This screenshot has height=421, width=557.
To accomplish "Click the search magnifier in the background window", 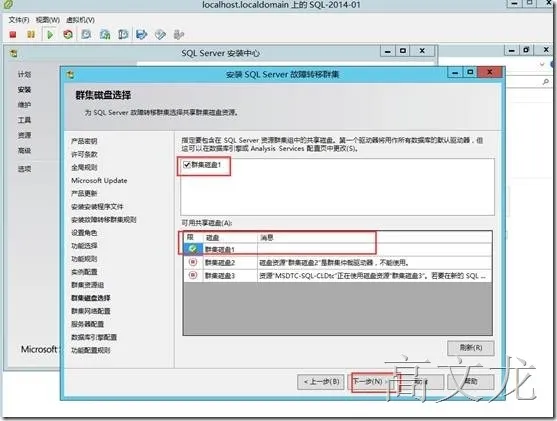I will click(x=546, y=82).
